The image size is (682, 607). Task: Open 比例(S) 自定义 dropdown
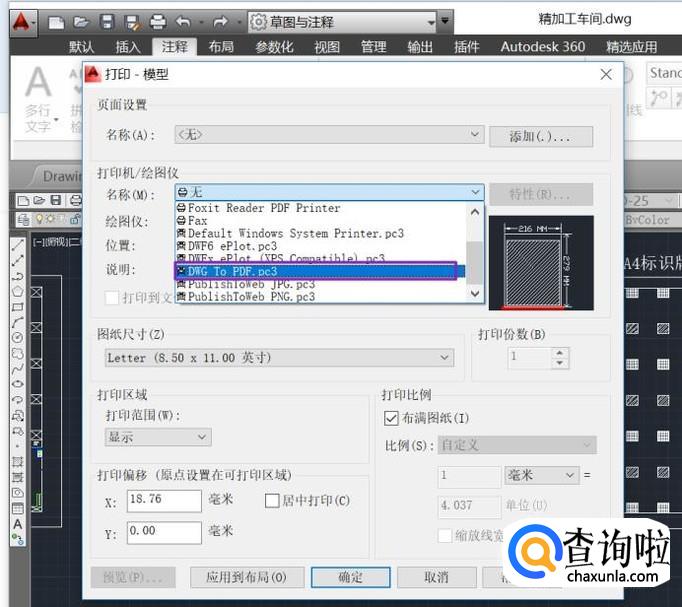pyautogui.click(x=517, y=445)
